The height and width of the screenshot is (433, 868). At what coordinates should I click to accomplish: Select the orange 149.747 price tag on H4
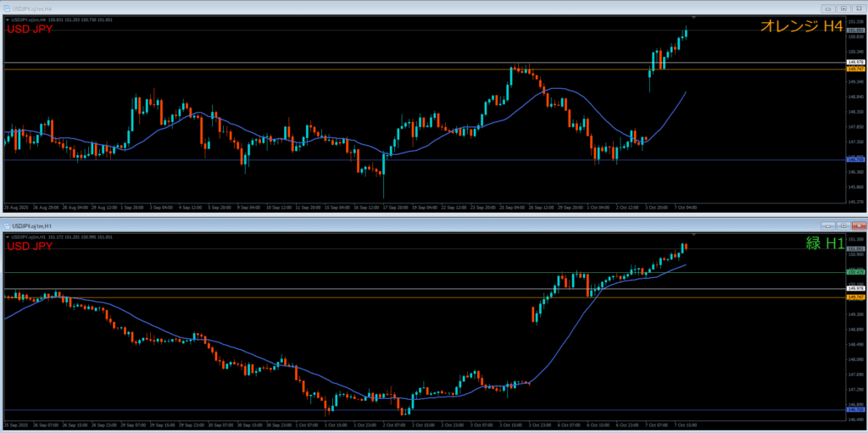[x=855, y=69]
